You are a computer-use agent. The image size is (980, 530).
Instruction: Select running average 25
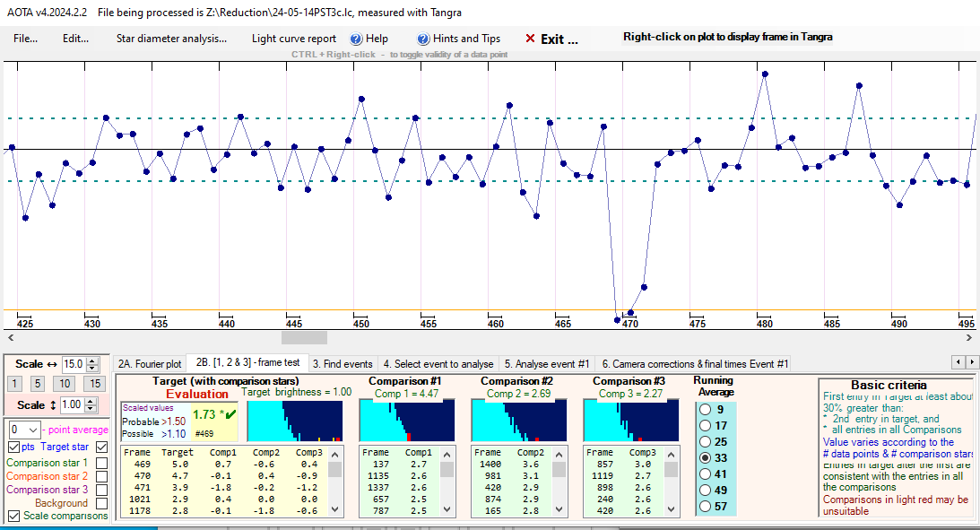tap(706, 442)
